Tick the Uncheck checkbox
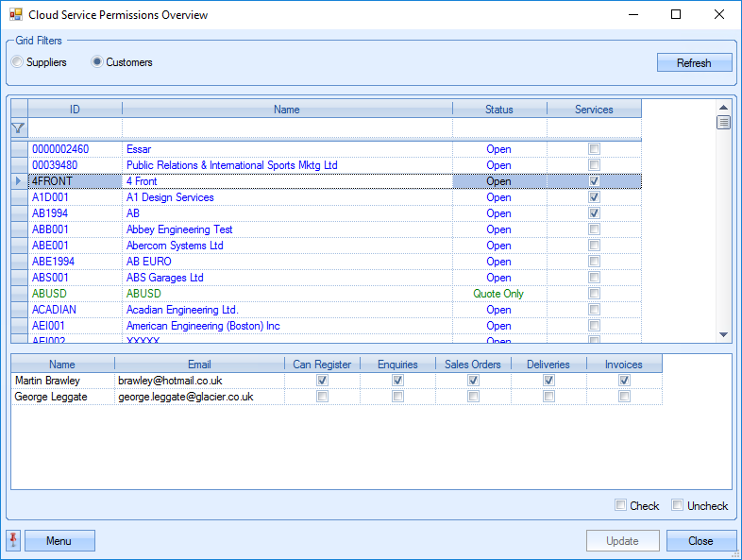This screenshot has width=742, height=560. pyautogui.click(x=677, y=505)
